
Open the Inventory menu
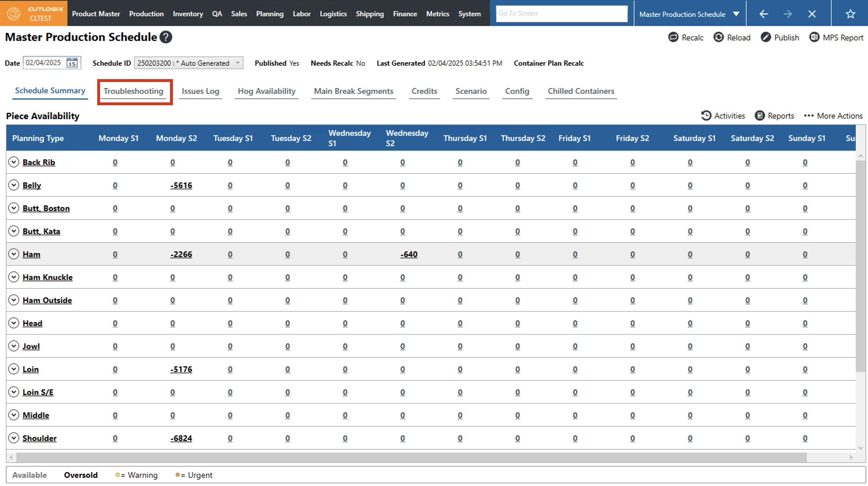pyautogui.click(x=188, y=14)
